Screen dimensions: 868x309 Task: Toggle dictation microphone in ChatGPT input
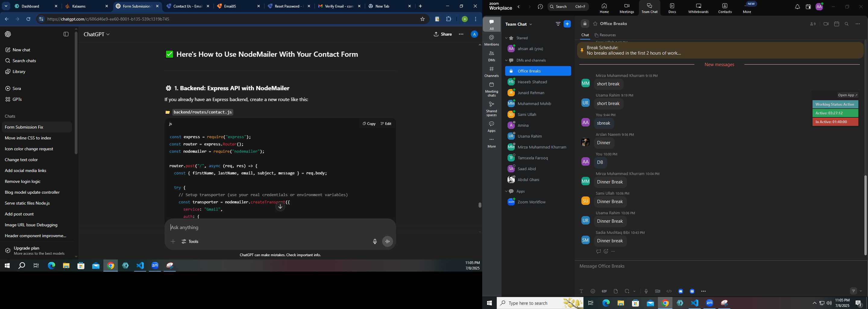coord(375,241)
